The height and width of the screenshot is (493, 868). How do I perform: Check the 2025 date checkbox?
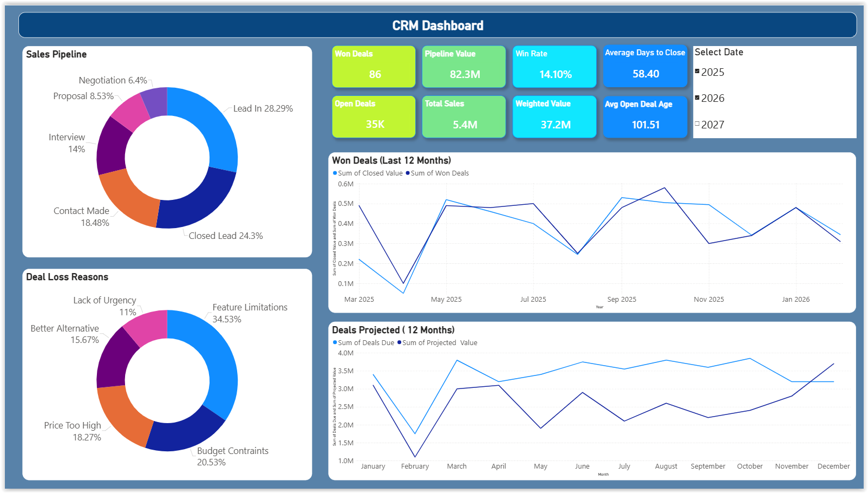tap(697, 72)
